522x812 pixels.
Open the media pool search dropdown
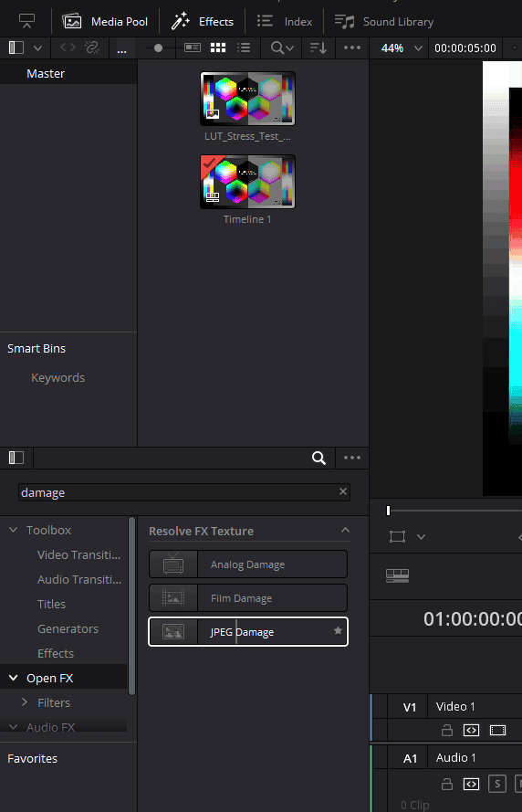[x=282, y=47]
